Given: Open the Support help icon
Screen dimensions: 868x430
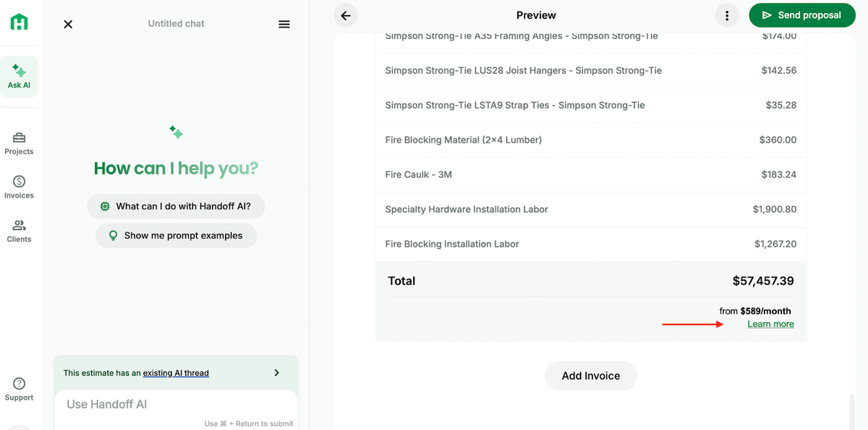Looking at the screenshot, I should [20, 389].
